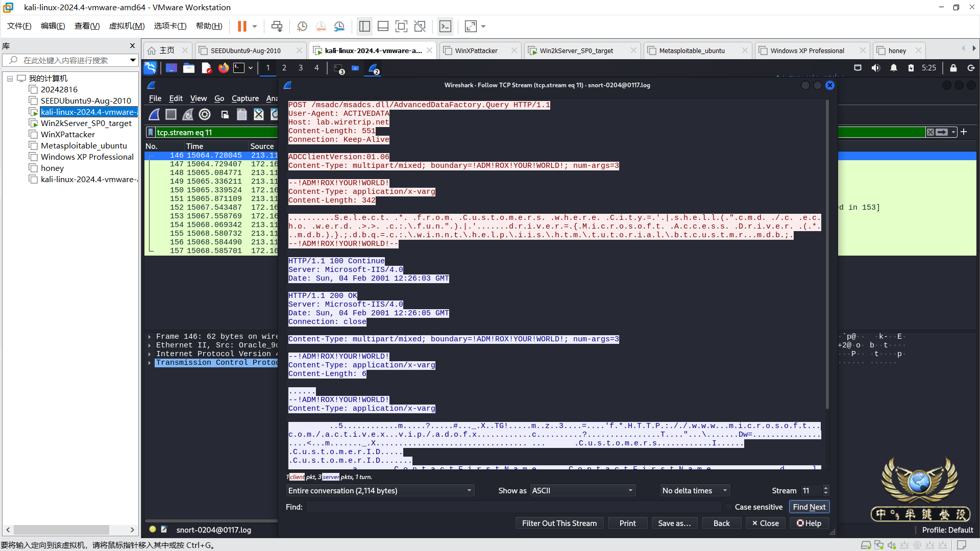Viewport: 980px width, 551px height.
Task: Open the Entire conversation dropdown
Action: click(x=380, y=491)
